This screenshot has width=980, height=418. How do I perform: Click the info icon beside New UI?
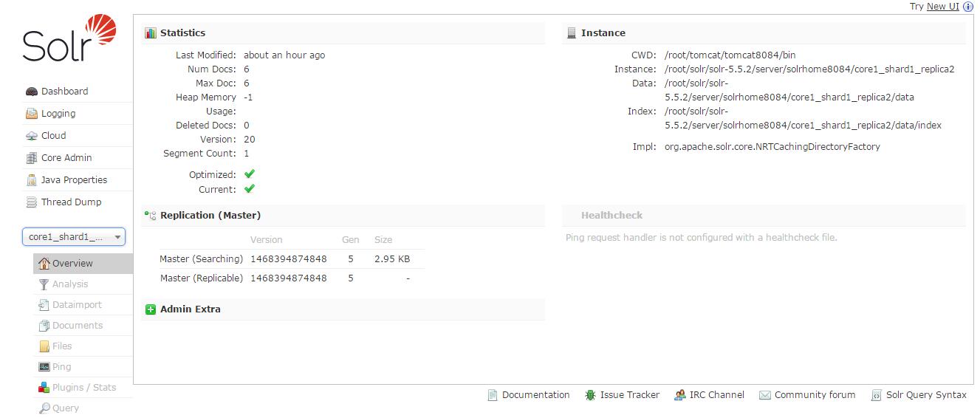(968, 7)
